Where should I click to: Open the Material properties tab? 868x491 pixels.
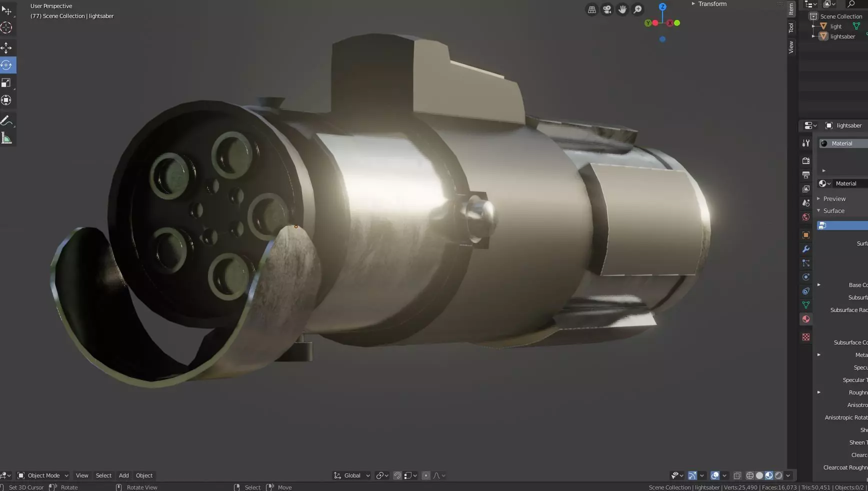point(805,319)
